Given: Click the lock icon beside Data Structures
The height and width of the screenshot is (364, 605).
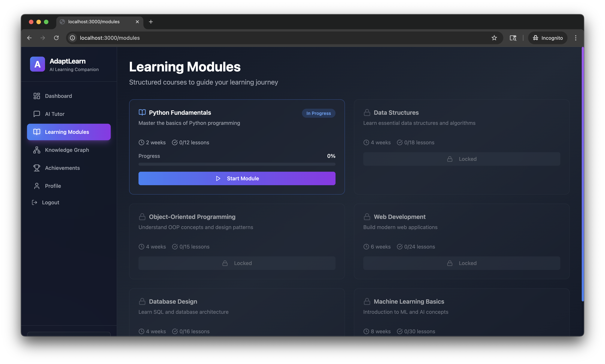Looking at the screenshot, I should tap(367, 113).
